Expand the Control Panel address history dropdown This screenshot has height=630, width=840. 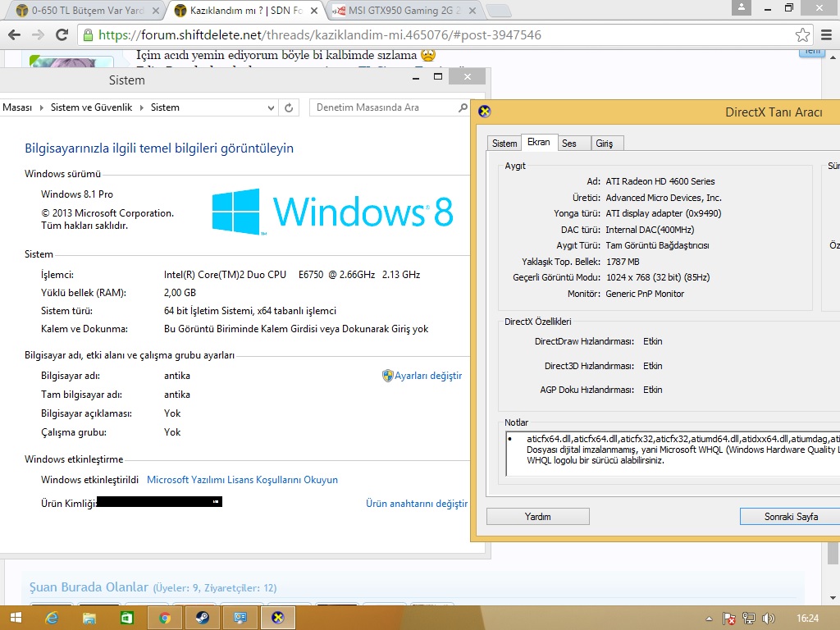pyautogui.click(x=272, y=107)
